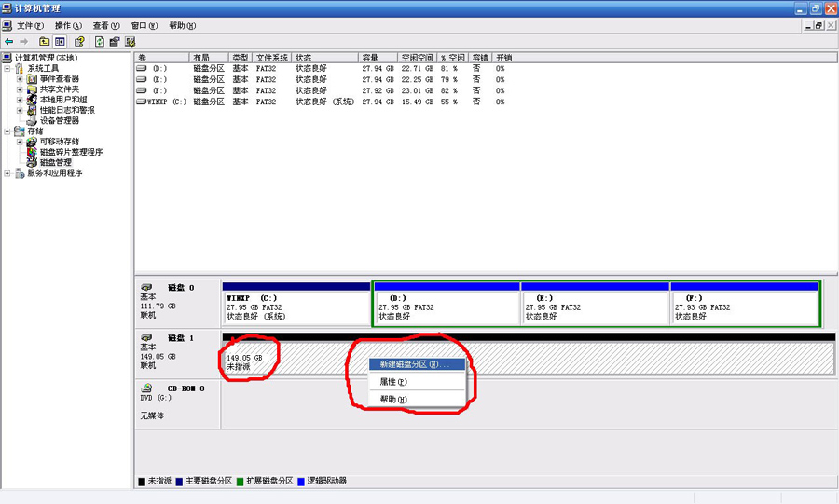Click the Back arrow toolbar icon
This screenshot has width=839, height=504.
pos(9,42)
